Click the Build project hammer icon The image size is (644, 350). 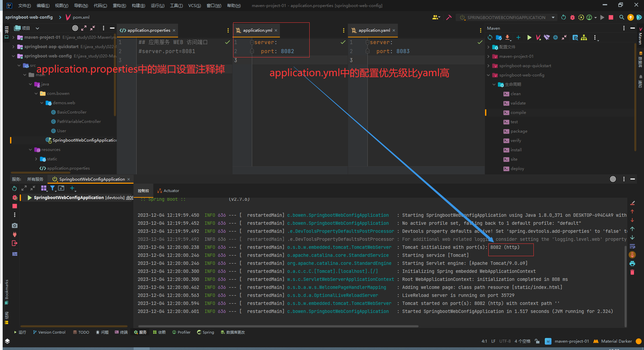pos(449,17)
